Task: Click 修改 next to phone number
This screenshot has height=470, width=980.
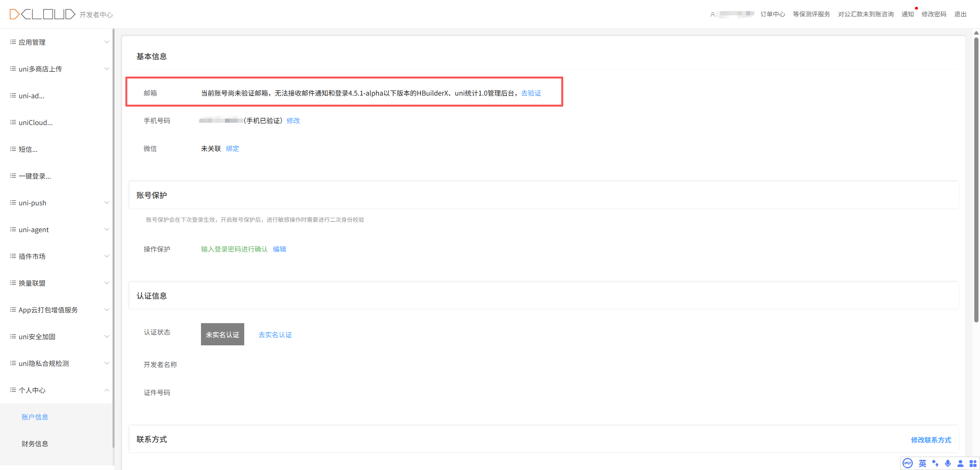Action: 293,121
